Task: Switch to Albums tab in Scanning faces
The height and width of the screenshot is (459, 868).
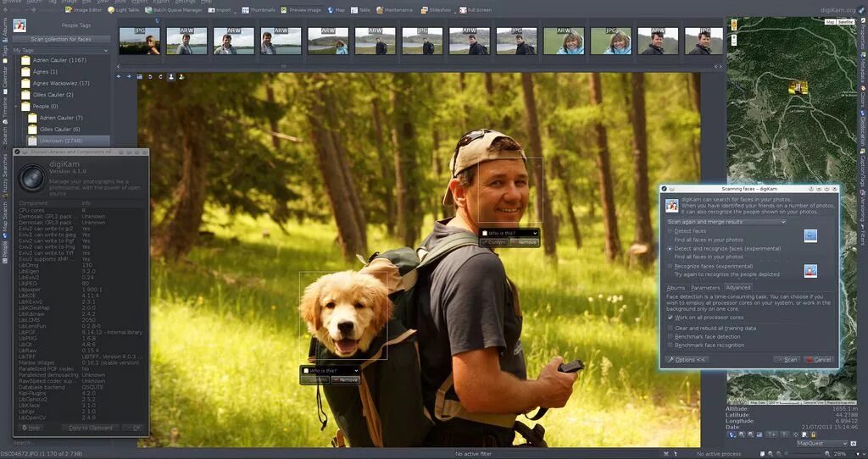Action: 676,288
